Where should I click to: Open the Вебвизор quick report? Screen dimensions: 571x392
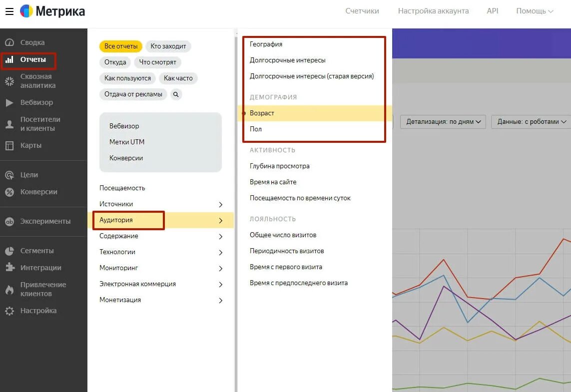click(x=124, y=126)
